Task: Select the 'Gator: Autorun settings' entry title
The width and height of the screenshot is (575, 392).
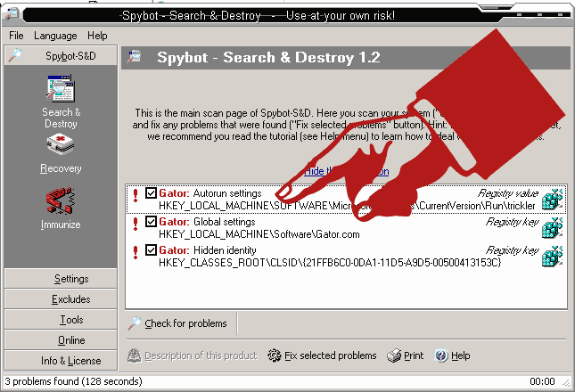Action: [210, 193]
